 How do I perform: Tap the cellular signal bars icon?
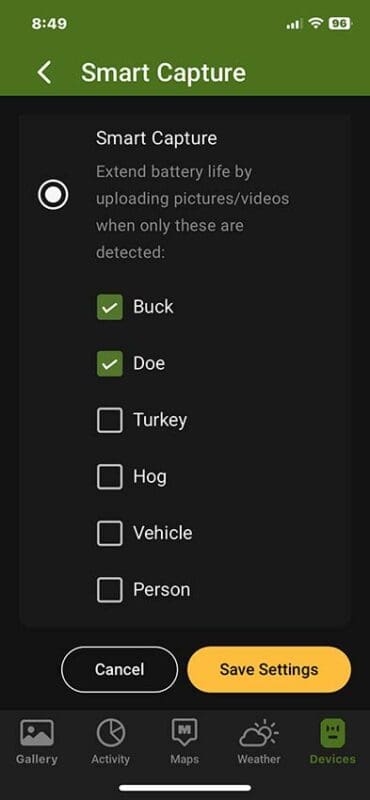294,24
